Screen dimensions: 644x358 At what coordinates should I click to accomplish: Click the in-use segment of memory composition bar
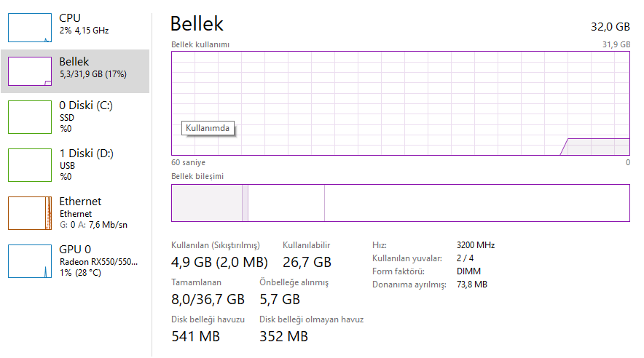coord(206,203)
